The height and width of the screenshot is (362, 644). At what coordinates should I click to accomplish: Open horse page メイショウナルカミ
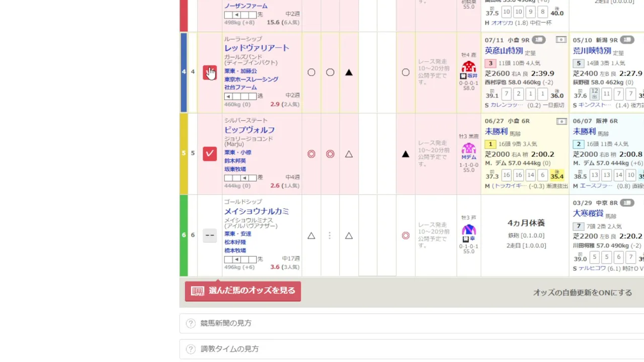tap(257, 211)
